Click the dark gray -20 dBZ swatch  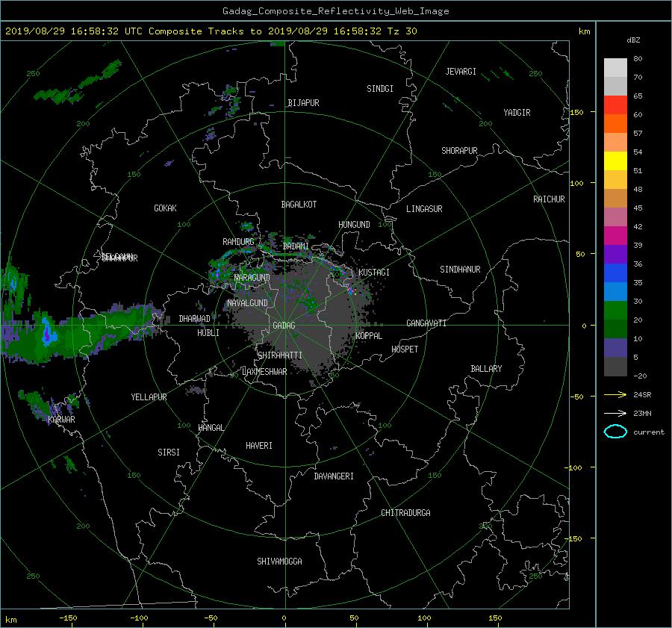pyautogui.click(x=615, y=367)
